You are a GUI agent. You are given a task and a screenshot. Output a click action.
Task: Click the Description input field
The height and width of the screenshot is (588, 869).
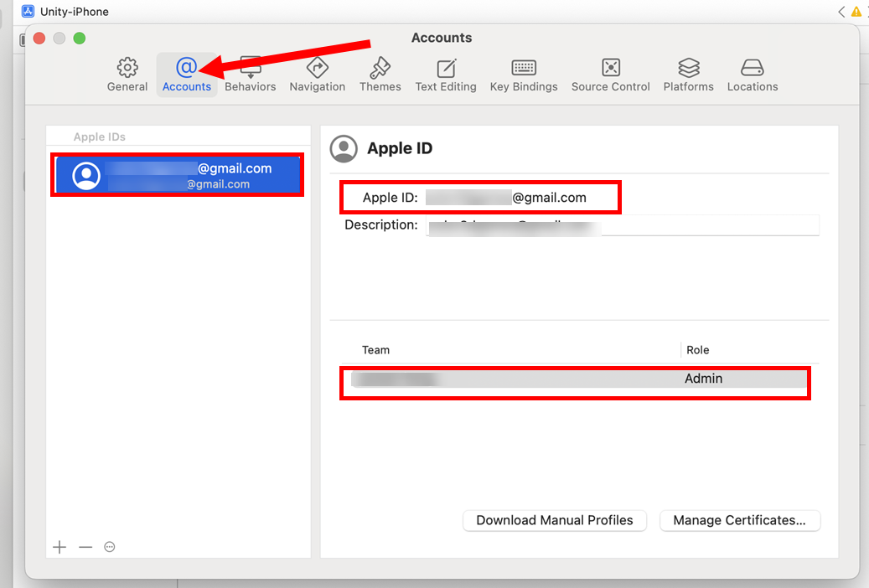tap(623, 225)
